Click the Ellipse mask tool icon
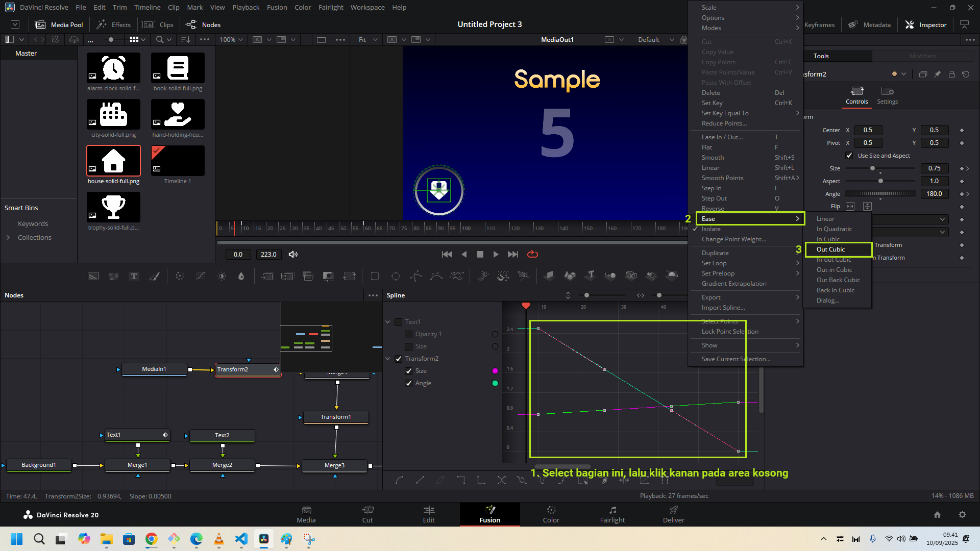 (x=396, y=276)
